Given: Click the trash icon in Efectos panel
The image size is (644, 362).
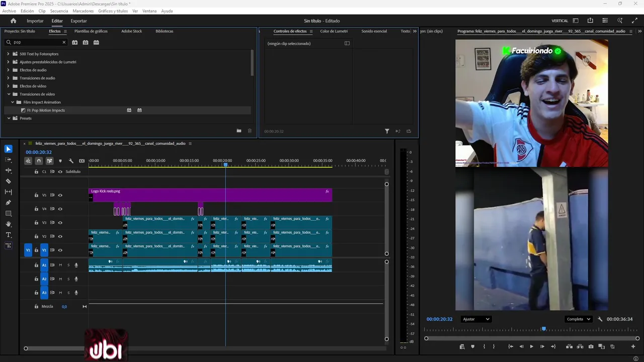Looking at the screenshot, I should [250, 131].
